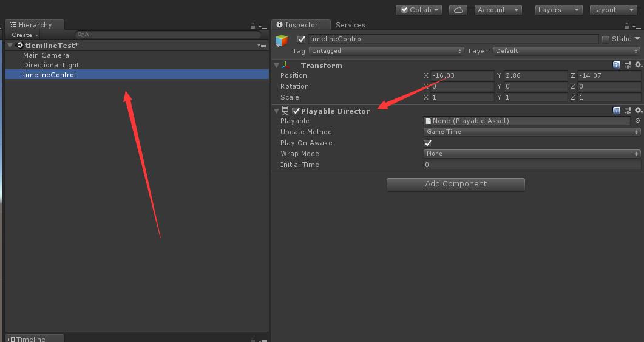This screenshot has width=644, height=342.
Task: Open the cloud services icon button
Action: click(458, 10)
